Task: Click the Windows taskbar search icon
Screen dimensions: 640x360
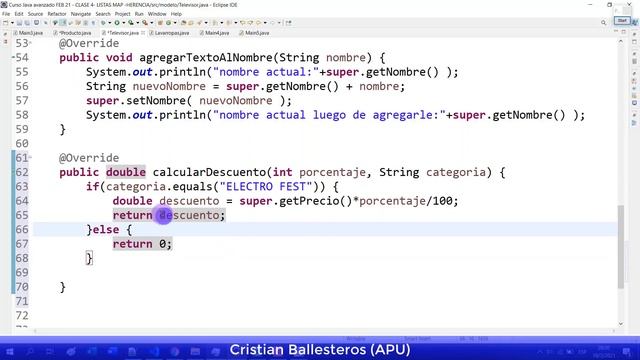Action: click(30, 351)
